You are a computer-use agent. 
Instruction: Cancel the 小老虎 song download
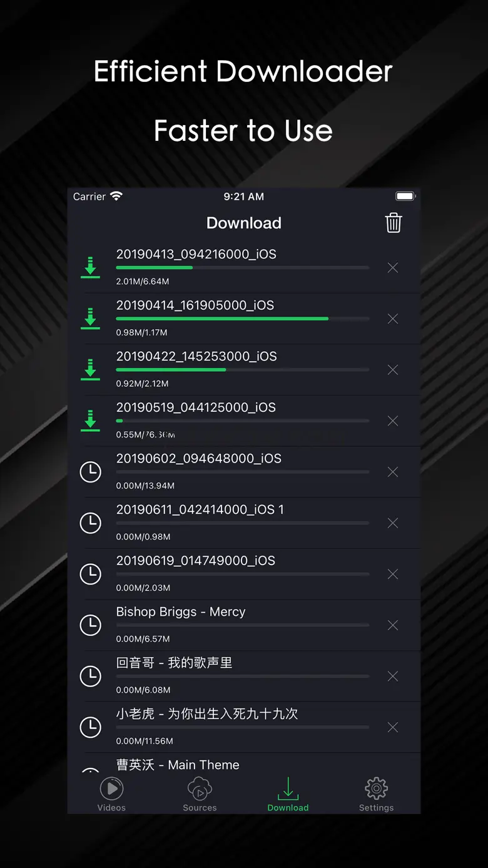click(x=393, y=727)
